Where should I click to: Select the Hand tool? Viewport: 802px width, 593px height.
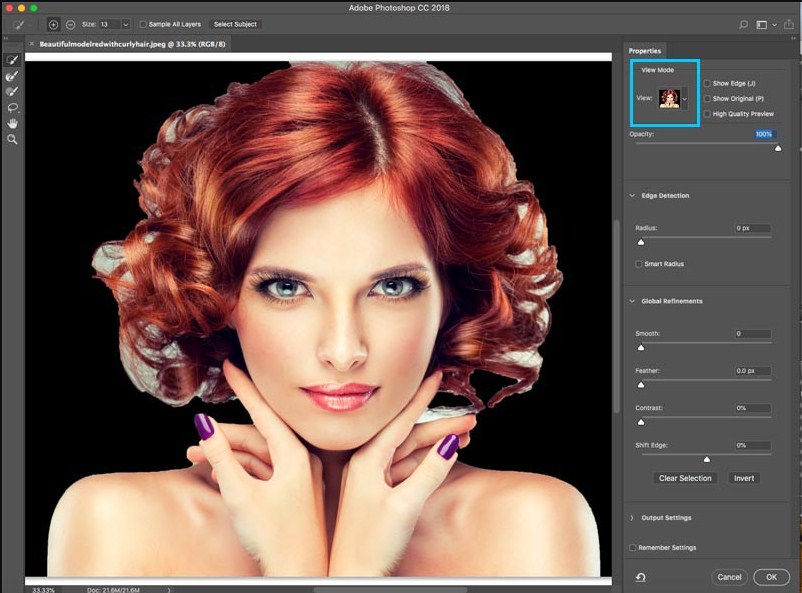(12, 123)
